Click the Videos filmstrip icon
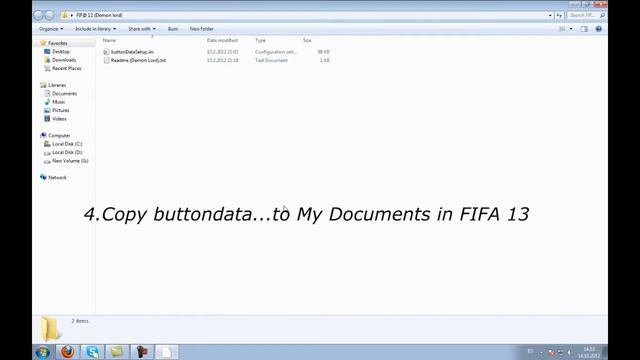Image resolution: width=640 pixels, height=360 pixels. (x=47, y=119)
